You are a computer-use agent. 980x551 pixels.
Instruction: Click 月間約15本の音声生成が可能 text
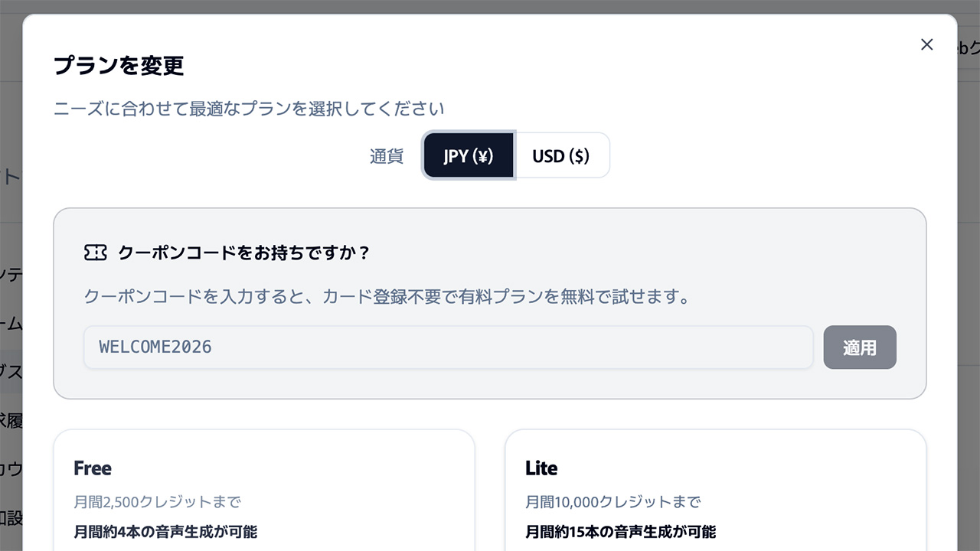coord(621,531)
